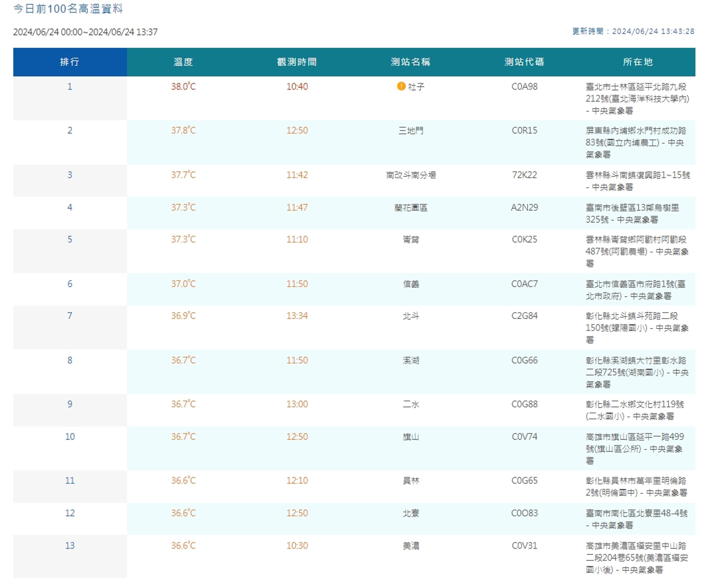Click observation time 13:00
The image size is (728, 578).
297,404
